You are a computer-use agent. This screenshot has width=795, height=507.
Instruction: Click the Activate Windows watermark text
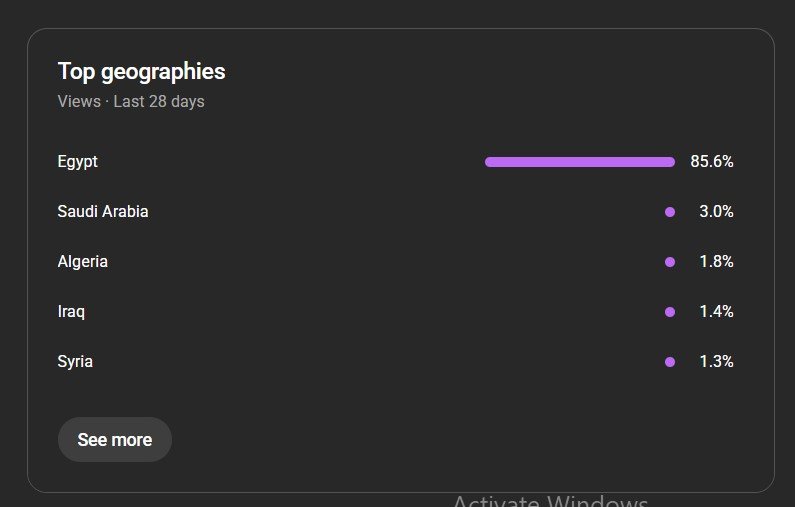point(550,501)
